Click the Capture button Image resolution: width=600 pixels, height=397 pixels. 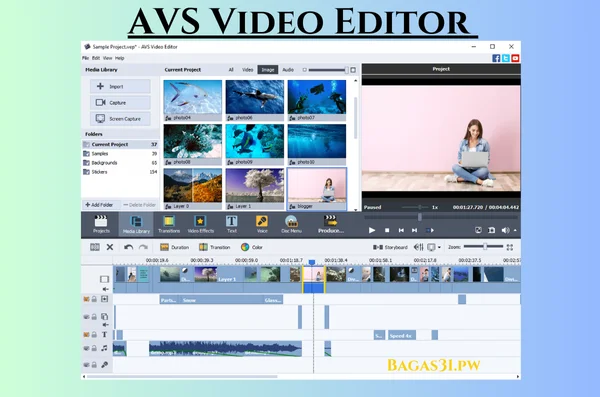tap(120, 103)
